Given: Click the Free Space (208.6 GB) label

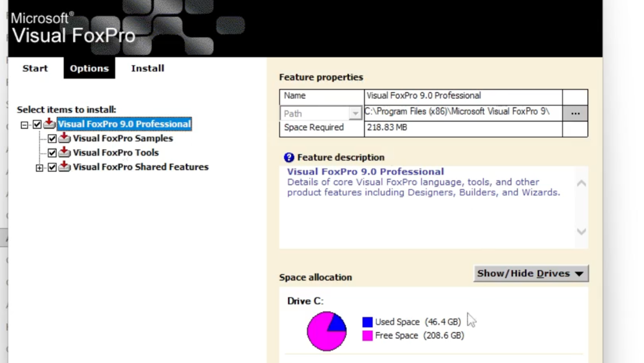Looking at the screenshot, I should [419, 335].
